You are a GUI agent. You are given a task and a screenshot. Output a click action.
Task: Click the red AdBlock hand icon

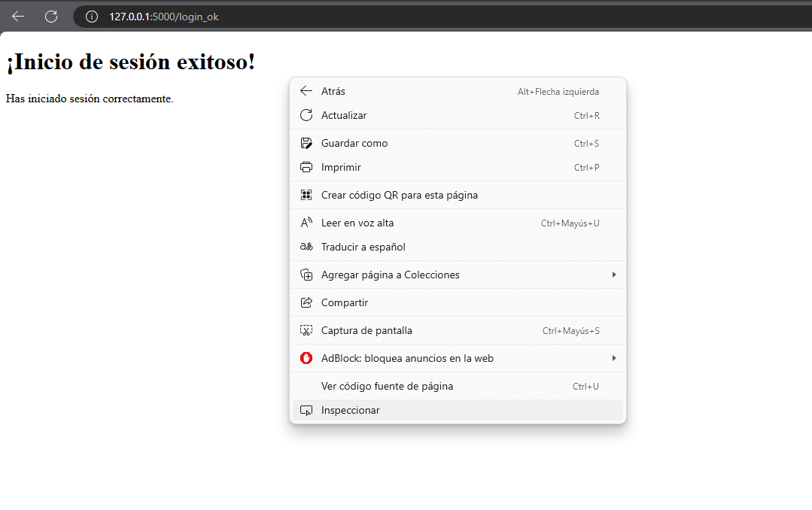point(306,358)
